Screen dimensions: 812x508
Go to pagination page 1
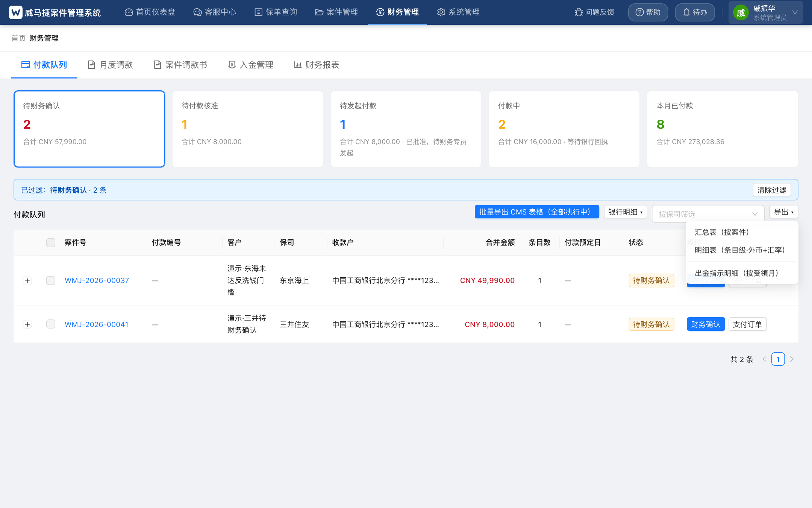pos(778,359)
